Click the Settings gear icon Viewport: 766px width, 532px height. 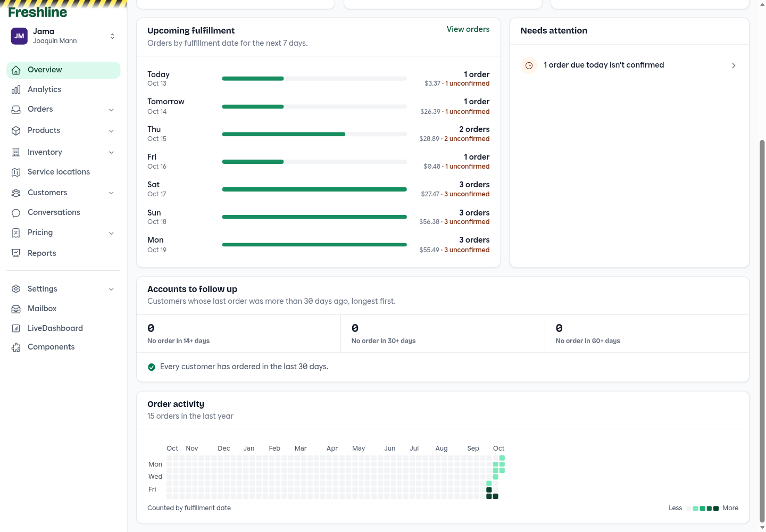(16, 289)
